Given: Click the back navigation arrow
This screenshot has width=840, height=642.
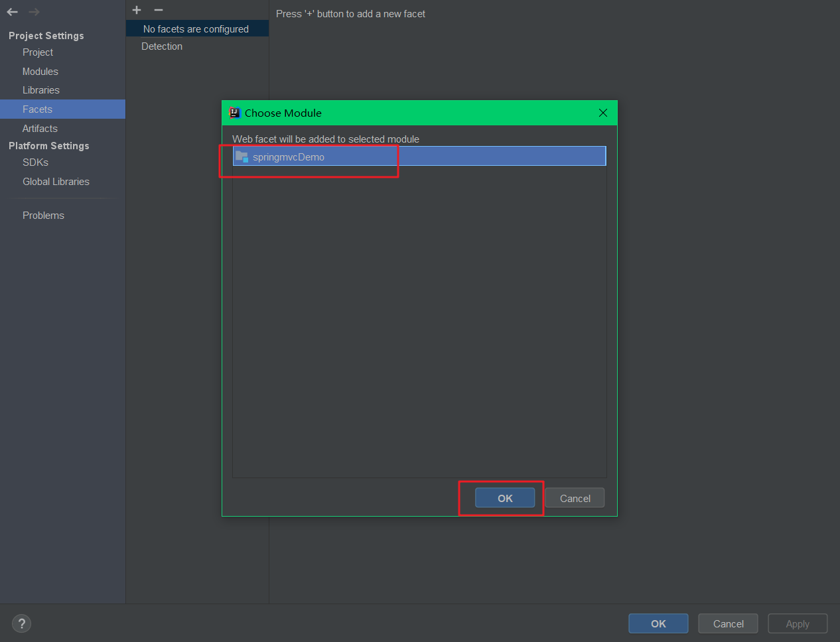Looking at the screenshot, I should 11,11.
